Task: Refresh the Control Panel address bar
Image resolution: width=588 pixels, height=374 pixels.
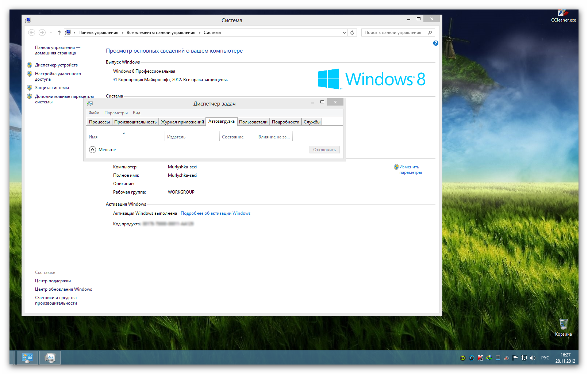Action: [352, 33]
